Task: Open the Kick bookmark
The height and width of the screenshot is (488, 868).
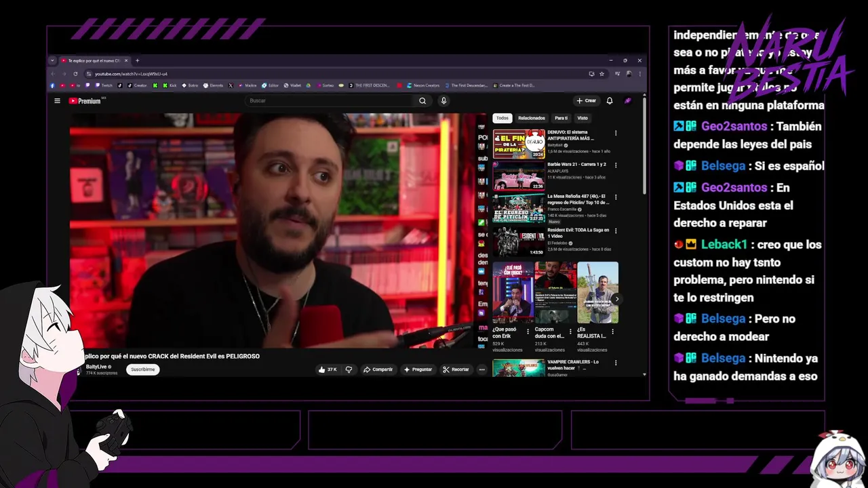Action: click(x=170, y=85)
